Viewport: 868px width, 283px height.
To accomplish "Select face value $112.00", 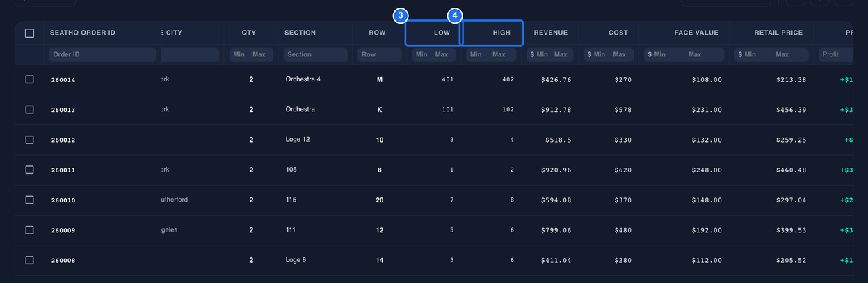I will point(707,261).
